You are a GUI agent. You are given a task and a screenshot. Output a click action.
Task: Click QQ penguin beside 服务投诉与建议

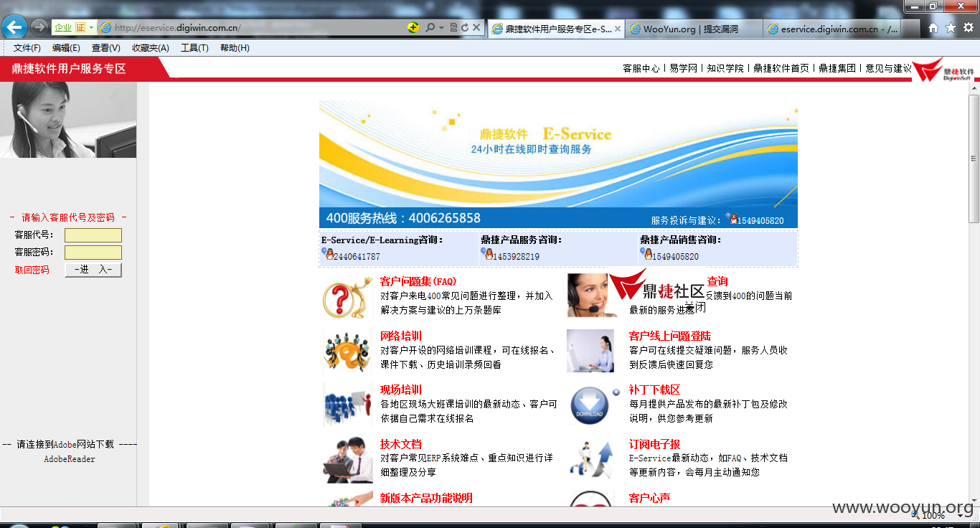pyautogui.click(x=732, y=218)
